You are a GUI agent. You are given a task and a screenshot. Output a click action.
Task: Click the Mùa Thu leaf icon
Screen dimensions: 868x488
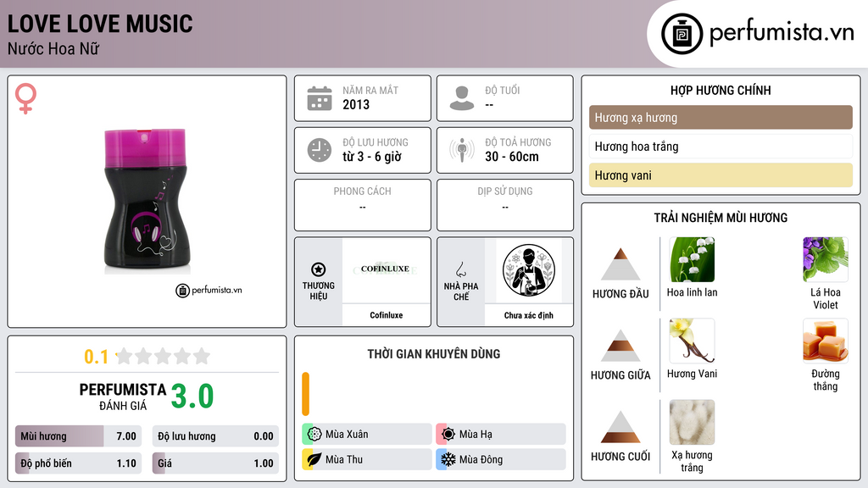click(x=314, y=459)
